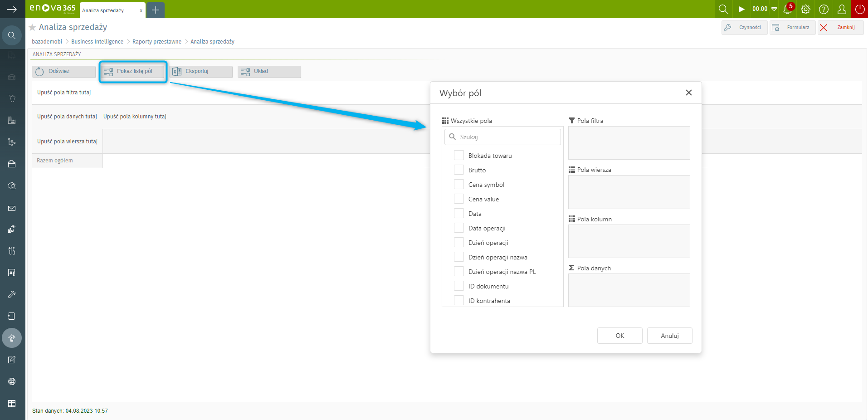Expand the sidebar with arrow button
Image resolution: width=868 pixels, height=420 pixels.
[x=12, y=9]
